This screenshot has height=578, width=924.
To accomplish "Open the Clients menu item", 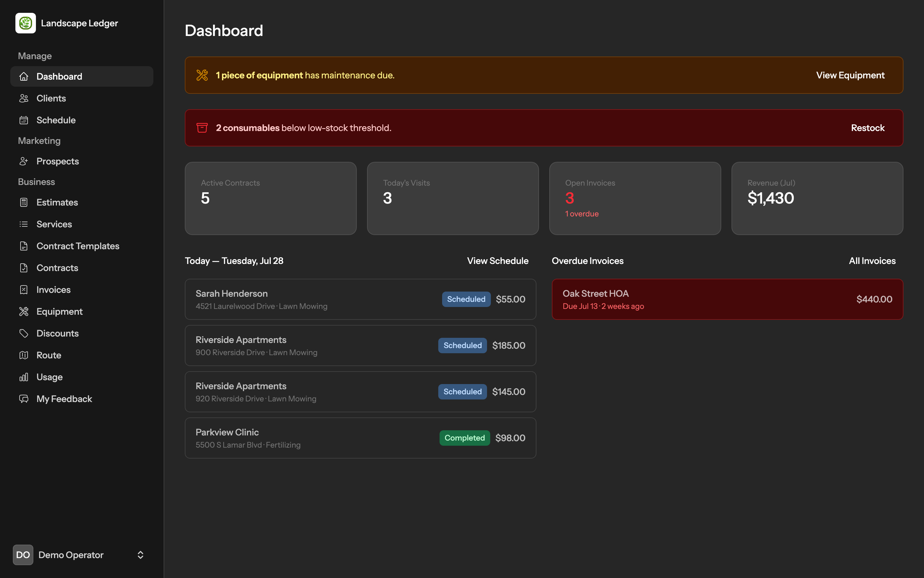I will click(82, 98).
